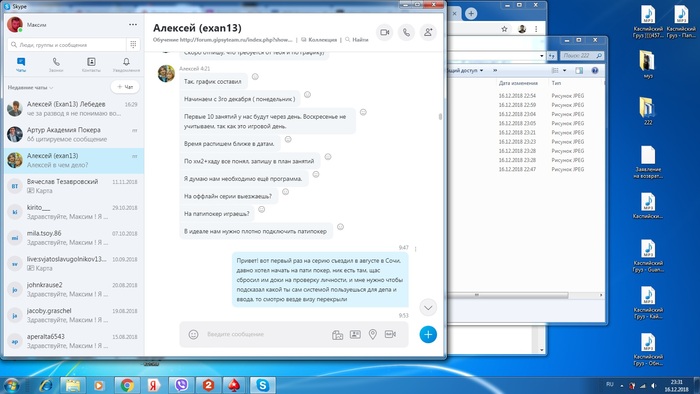Open the johnkrause2 chat
700x394 pixels.
coord(74,290)
